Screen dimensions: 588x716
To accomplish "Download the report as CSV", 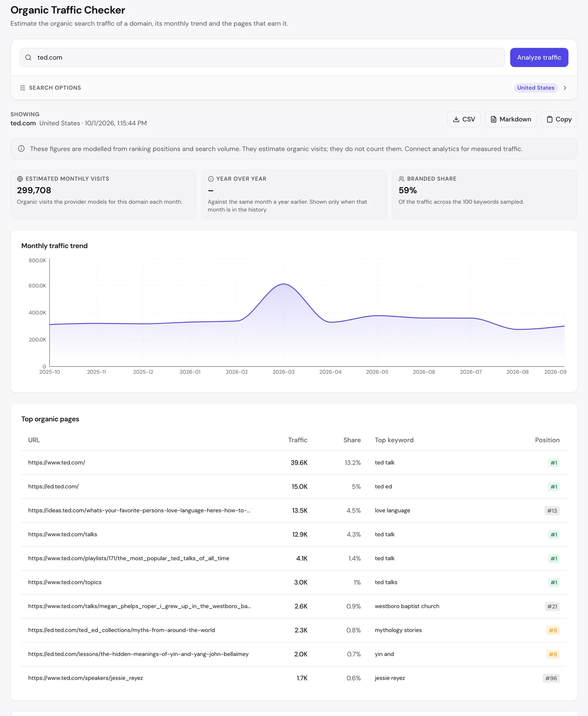I will 464,119.
